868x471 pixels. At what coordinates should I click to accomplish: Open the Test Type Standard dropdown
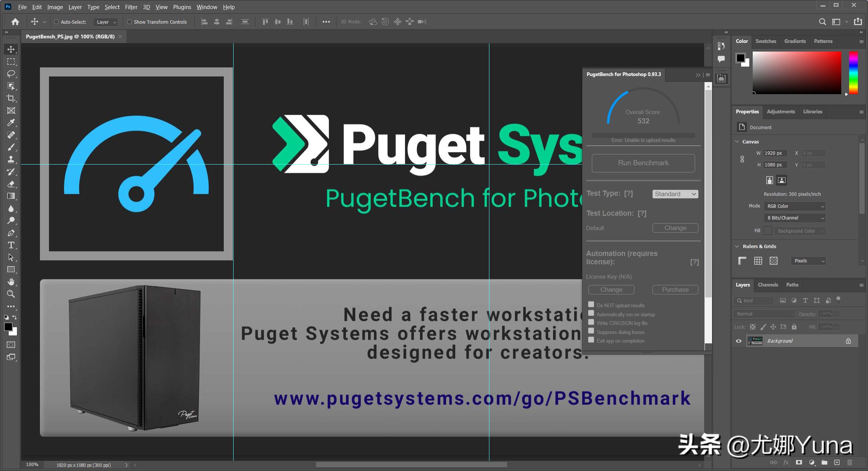click(675, 194)
